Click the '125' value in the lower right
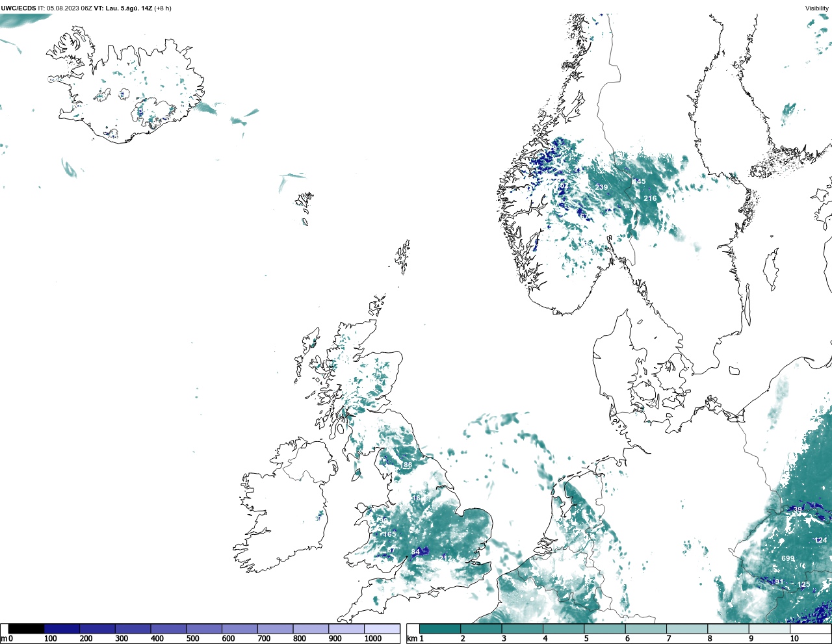This screenshot has height=644, width=832. (x=804, y=584)
